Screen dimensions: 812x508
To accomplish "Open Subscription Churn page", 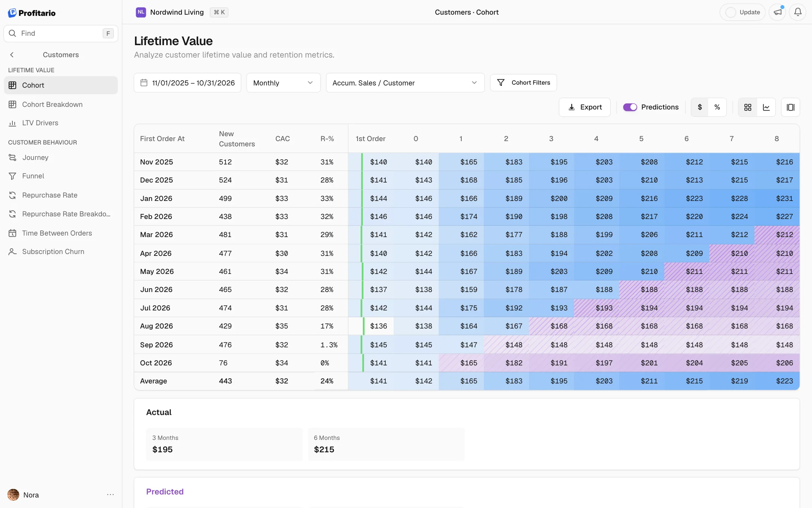I will click(61, 252).
